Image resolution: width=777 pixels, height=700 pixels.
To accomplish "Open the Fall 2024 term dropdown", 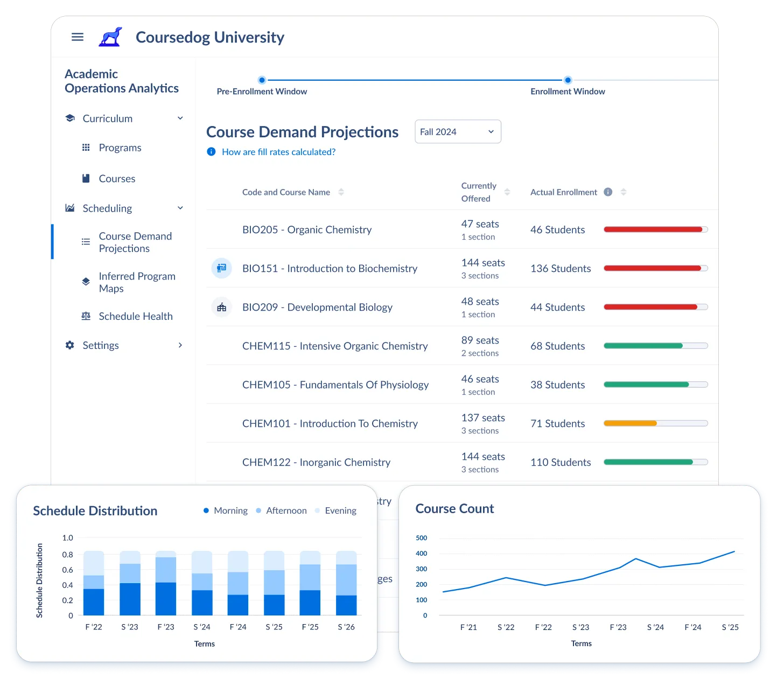I will tap(458, 131).
